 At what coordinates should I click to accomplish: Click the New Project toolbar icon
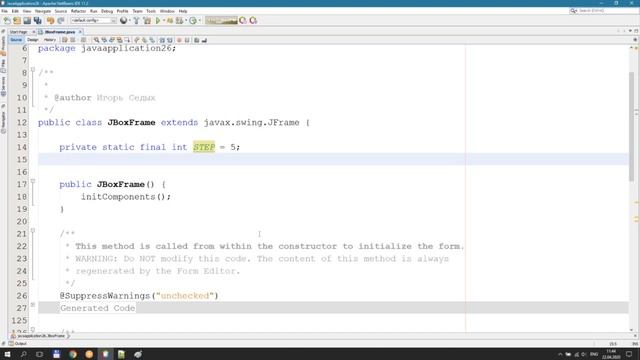[17, 20]
